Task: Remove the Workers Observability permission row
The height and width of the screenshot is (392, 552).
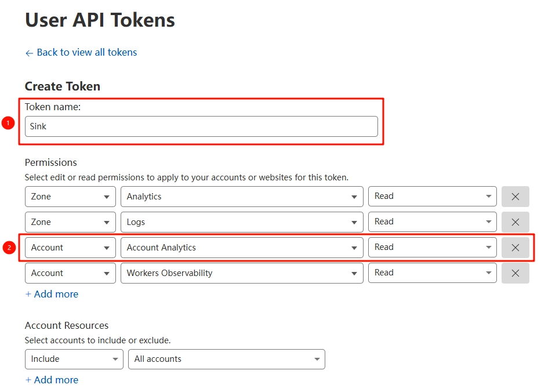Action: (x=515, y=273)
